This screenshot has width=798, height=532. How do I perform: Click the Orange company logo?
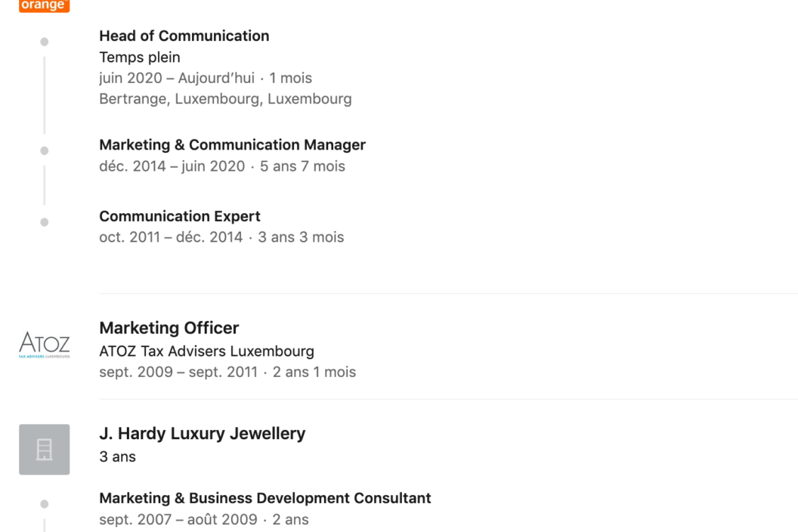(x=44, y=6)
